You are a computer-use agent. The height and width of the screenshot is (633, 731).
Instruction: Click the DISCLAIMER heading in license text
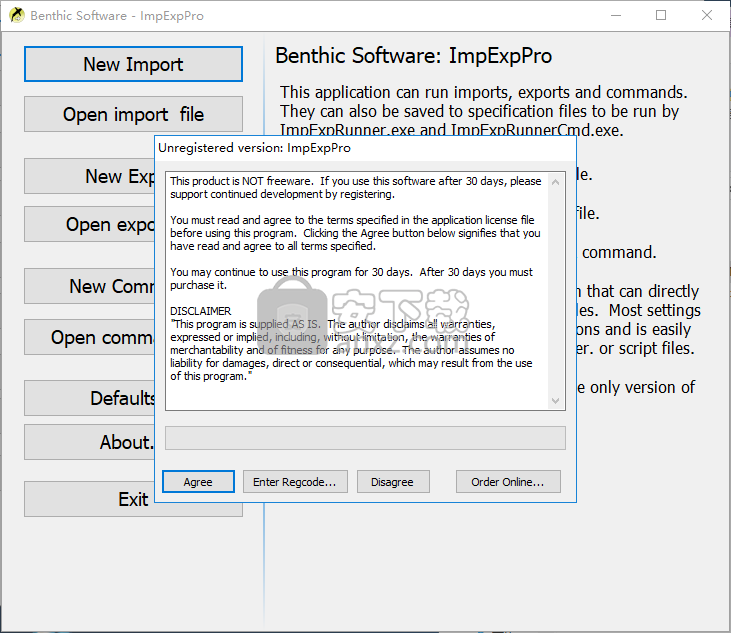(x=200, y=311)
